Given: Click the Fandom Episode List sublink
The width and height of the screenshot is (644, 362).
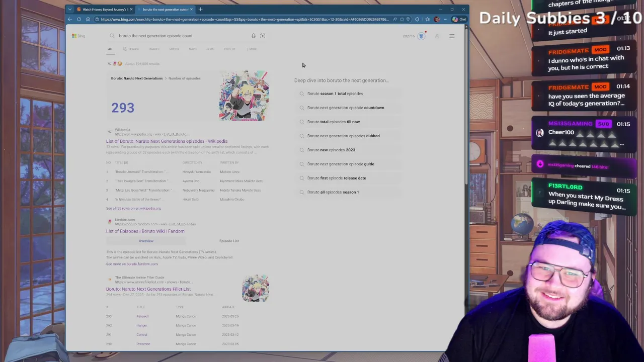Looking at the screenshot, I should pyautogui.click(x=229, y=241).
